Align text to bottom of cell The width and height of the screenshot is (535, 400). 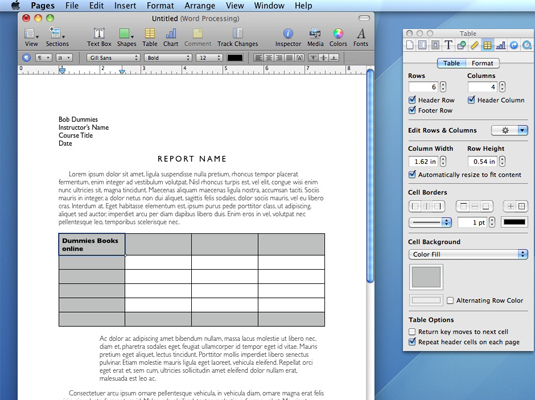(334, 58)
